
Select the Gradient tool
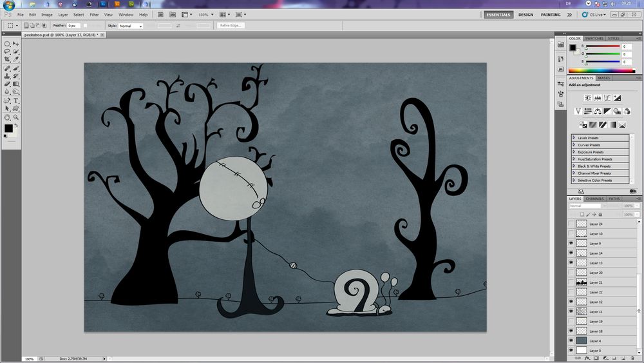15,84
